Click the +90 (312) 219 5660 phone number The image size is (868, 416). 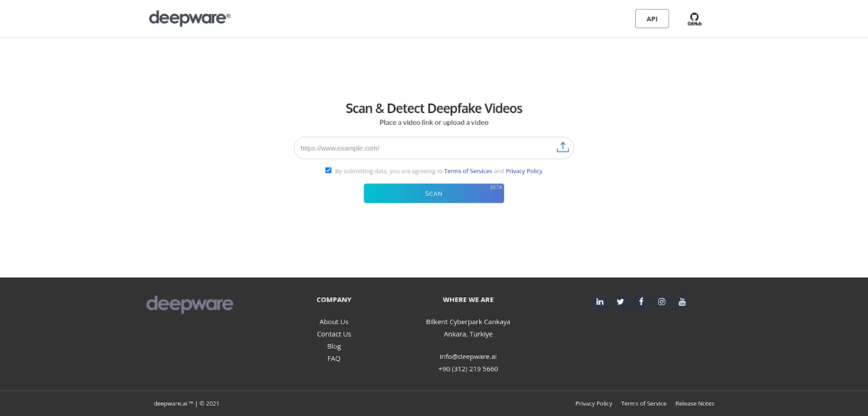(468, 369)
